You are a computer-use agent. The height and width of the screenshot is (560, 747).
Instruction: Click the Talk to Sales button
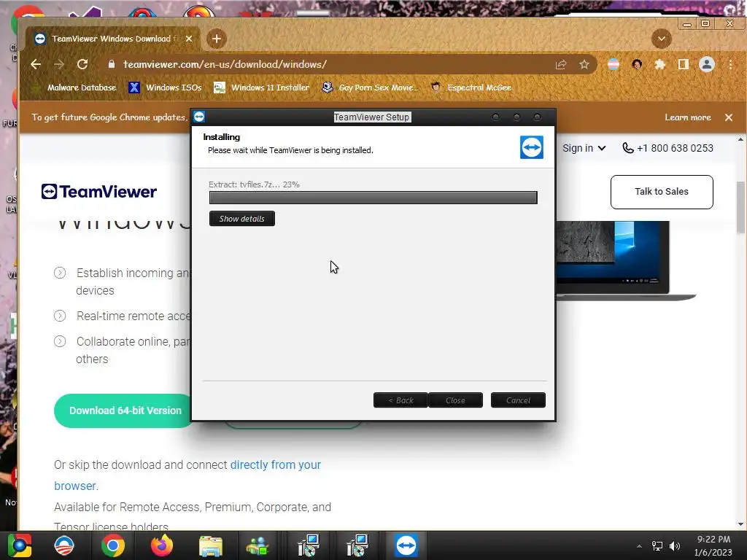click(661, 192)
